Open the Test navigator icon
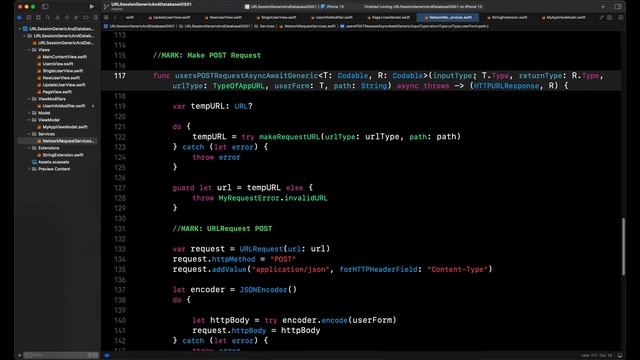640x360 pixels. tap(67, 18)
